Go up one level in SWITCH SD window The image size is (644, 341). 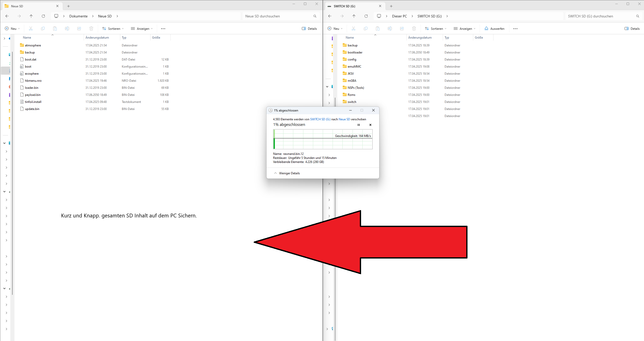coord(354,16)
